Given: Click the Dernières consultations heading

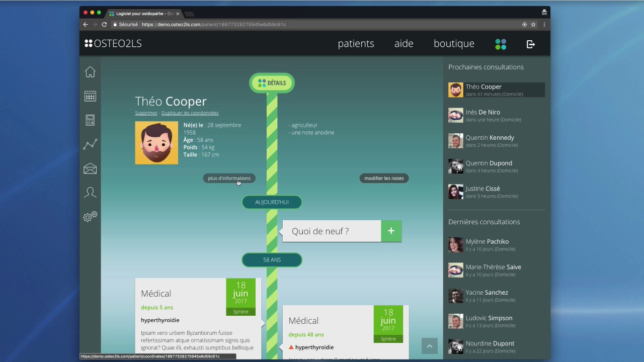Looking at the screenshot, I should pyautogui.click(x=484, y=222).
